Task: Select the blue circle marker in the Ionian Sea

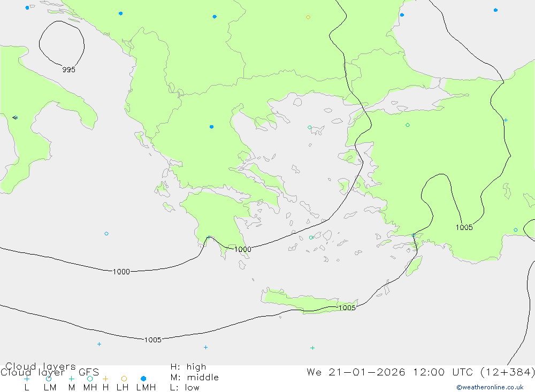Action: click(106, 234)
